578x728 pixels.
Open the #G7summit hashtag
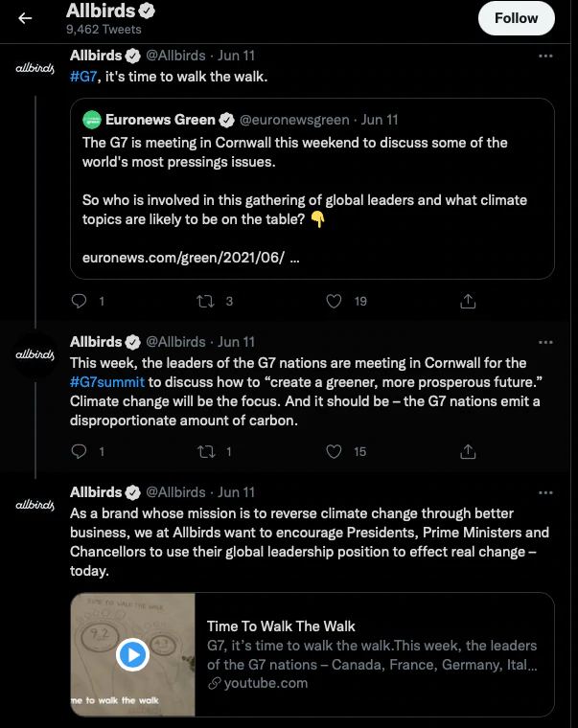pos(107,381)
